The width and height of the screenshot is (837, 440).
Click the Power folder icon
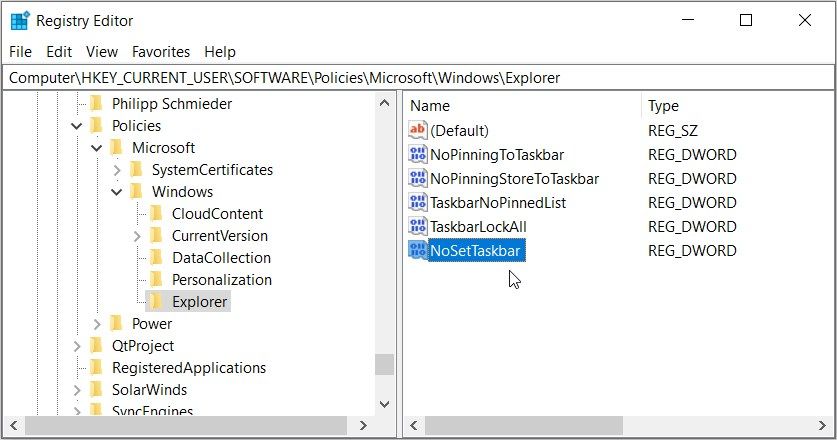click(x=116, y=324)
